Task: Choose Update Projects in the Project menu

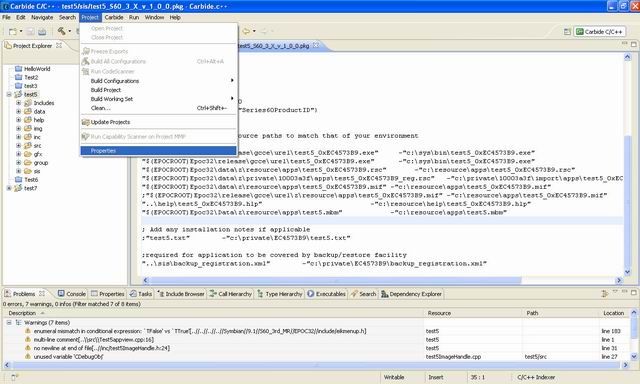Action: click(158, 122)
